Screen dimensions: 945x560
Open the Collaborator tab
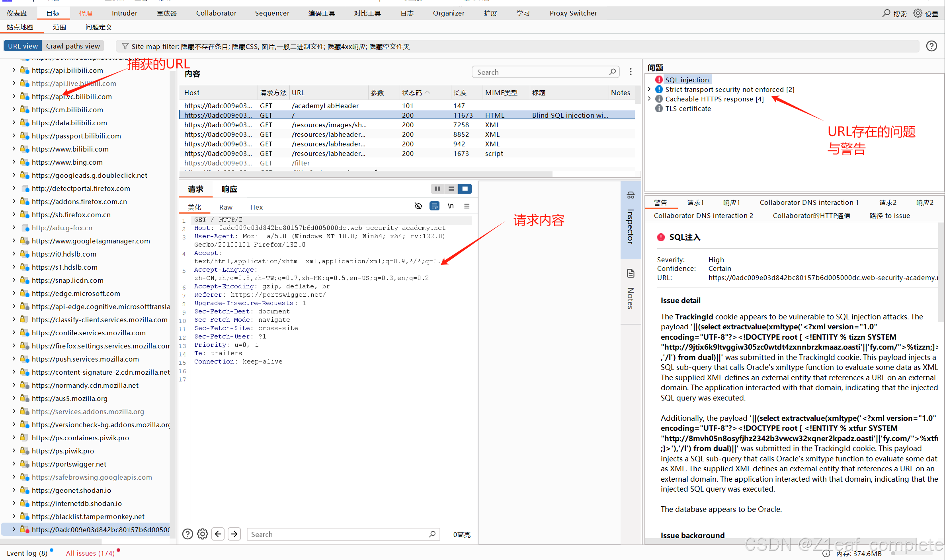[x=216, y=13]
